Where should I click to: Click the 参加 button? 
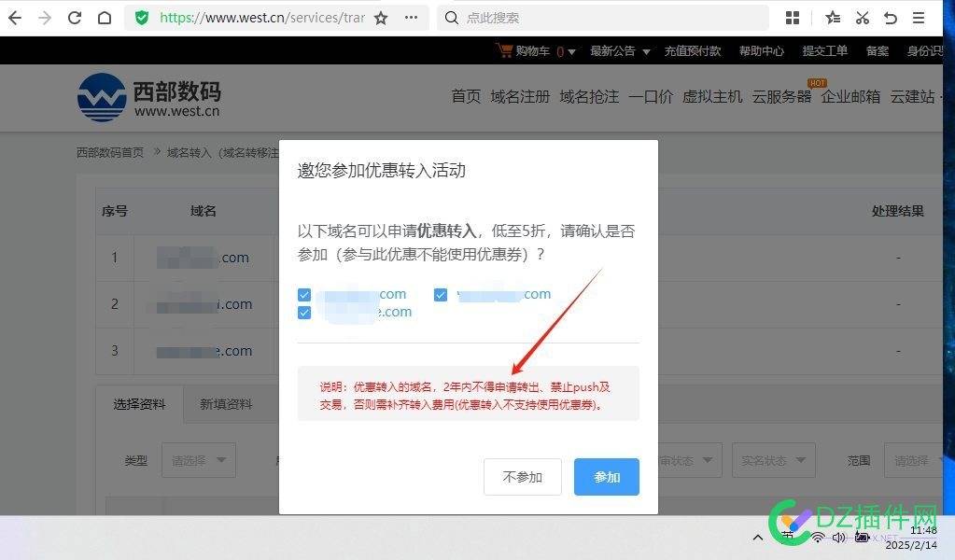pos(607,477)
